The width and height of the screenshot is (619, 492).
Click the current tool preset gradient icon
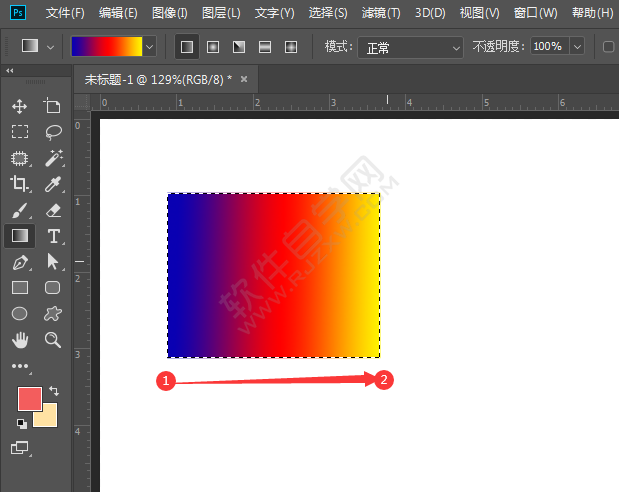(x=30, y=46)
